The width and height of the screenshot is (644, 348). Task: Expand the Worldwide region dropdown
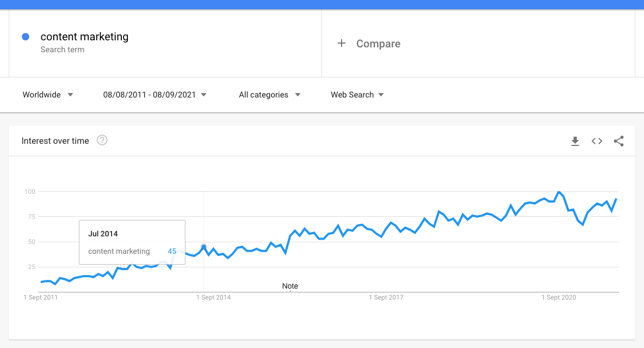pos(48,95)
